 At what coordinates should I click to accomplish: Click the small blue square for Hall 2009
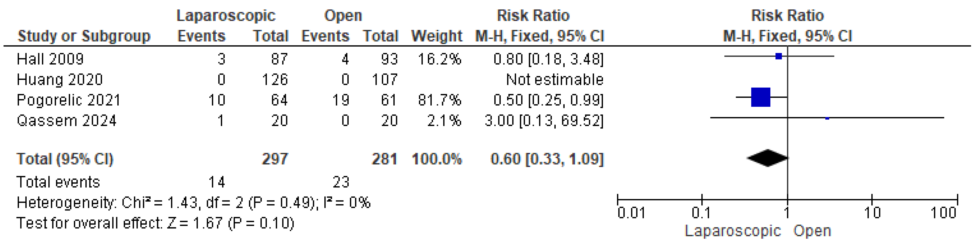(778, 56)
